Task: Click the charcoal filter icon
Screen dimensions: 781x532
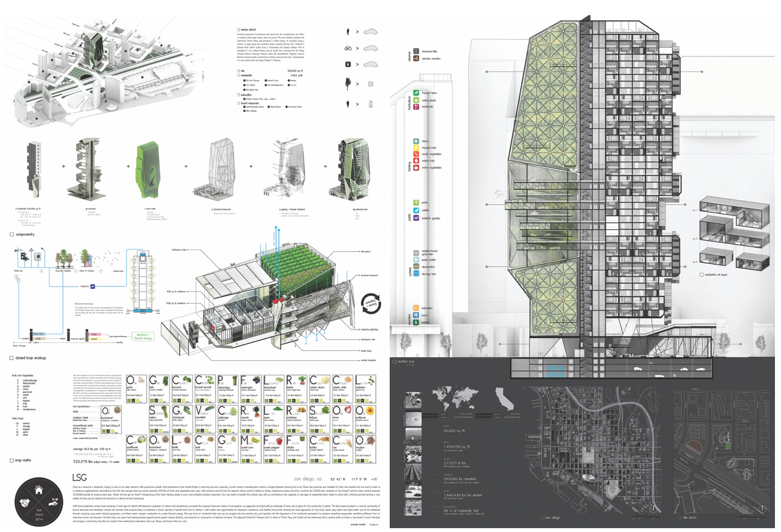Action: pos(416,51)
